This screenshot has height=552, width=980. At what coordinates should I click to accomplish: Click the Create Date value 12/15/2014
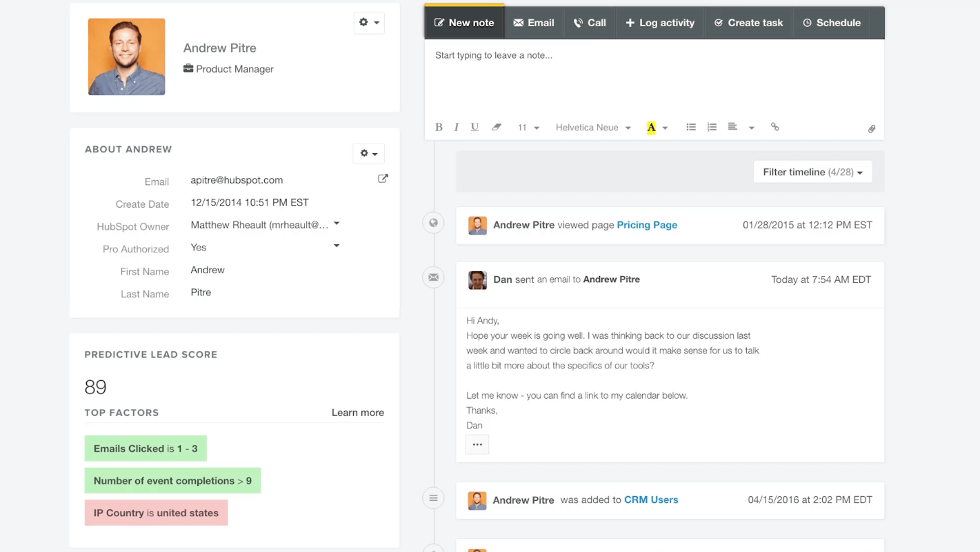point(250,202)
